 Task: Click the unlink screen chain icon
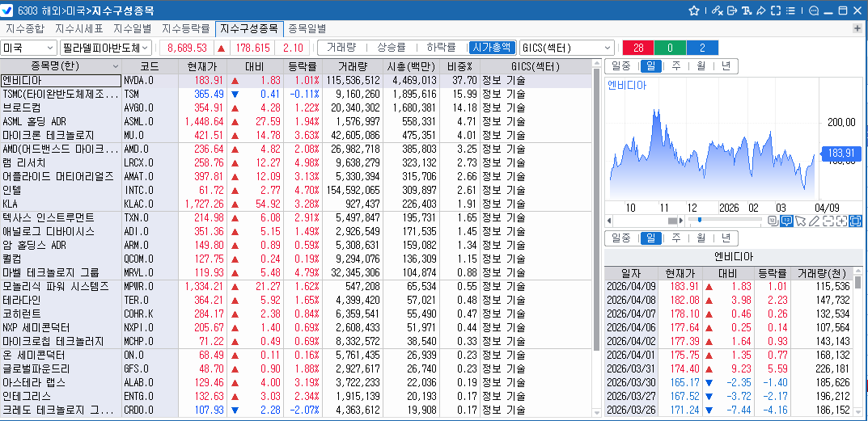pos(718,11)
